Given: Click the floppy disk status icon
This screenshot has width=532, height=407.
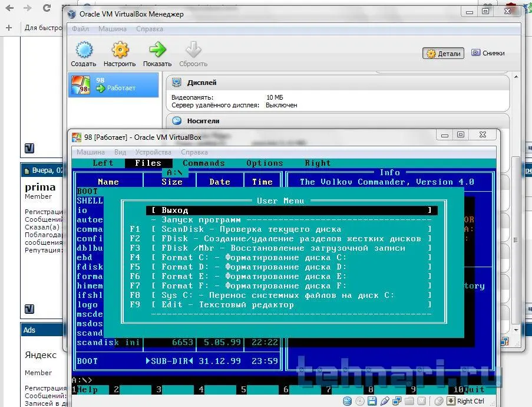Looking at the screenshot, I should click(372, 401).
